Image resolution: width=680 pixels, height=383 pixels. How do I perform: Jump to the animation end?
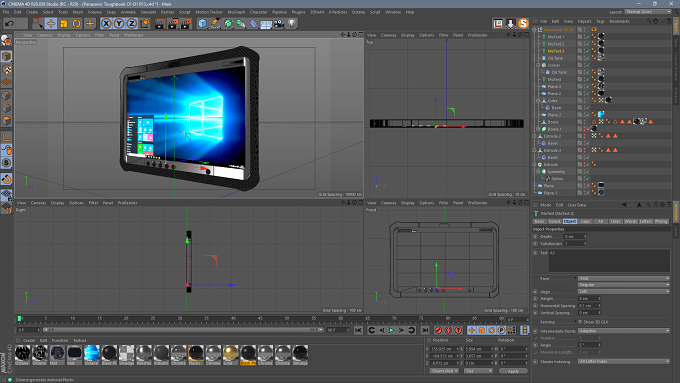[x=425, y=331]
